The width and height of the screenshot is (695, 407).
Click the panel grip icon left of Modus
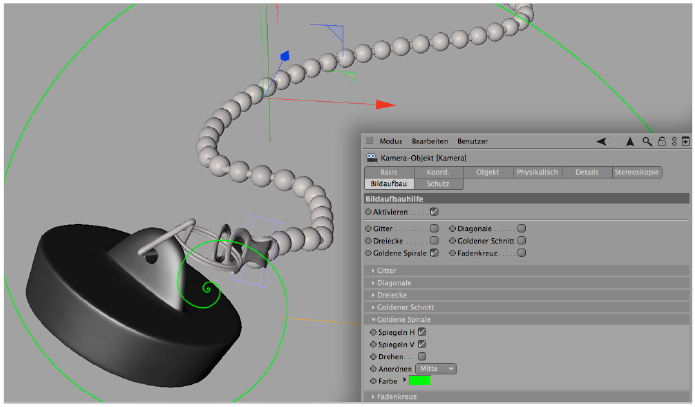coord(369,142)
